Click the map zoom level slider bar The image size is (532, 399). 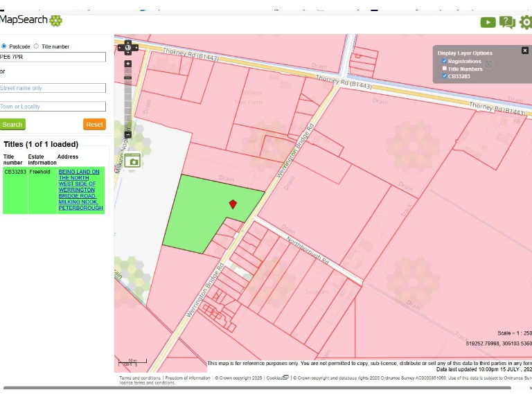pyautogui.click(x=127, y=99)
